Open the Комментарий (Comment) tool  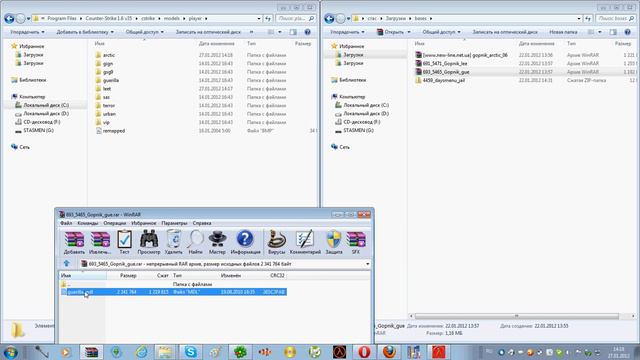tap(305, 242)
